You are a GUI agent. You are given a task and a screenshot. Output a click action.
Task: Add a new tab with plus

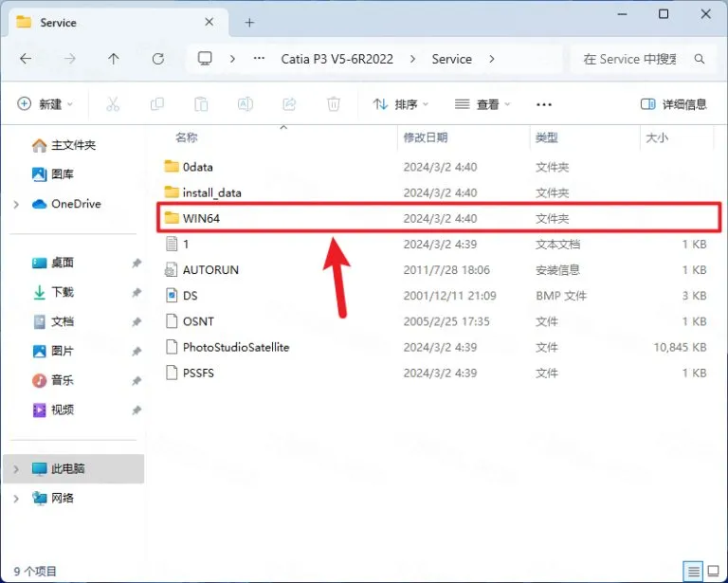click(x=250, y=23)
